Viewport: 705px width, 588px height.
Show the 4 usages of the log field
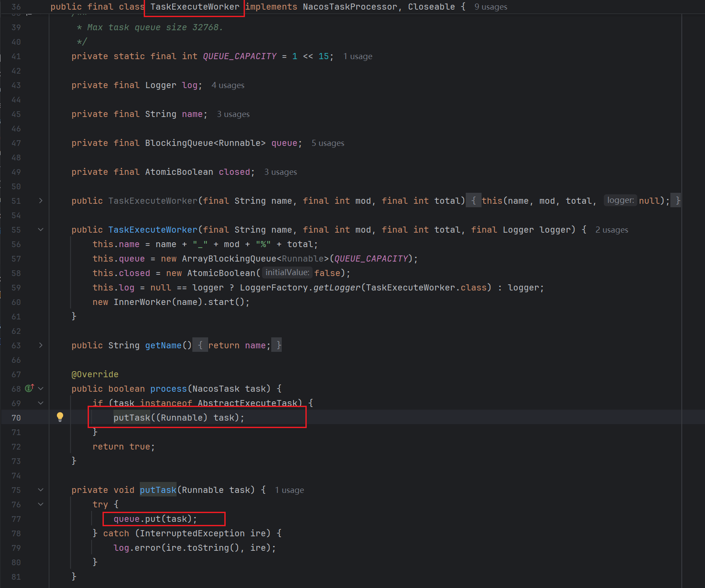(228, 85)
